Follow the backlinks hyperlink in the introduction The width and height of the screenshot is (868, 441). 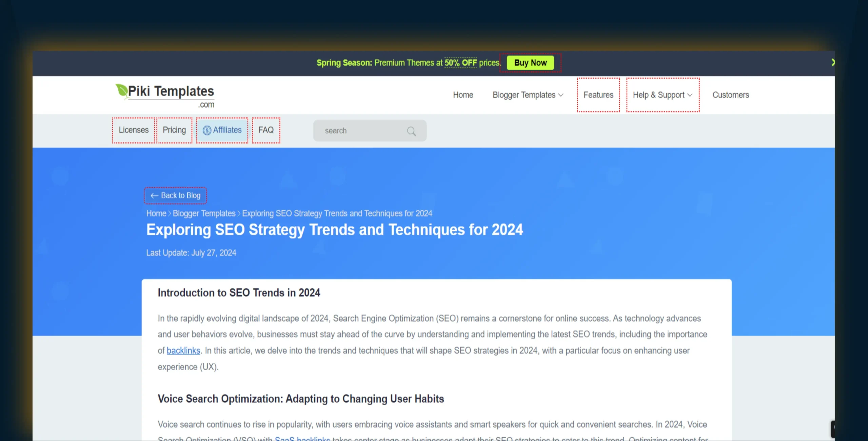pos(183,350)
